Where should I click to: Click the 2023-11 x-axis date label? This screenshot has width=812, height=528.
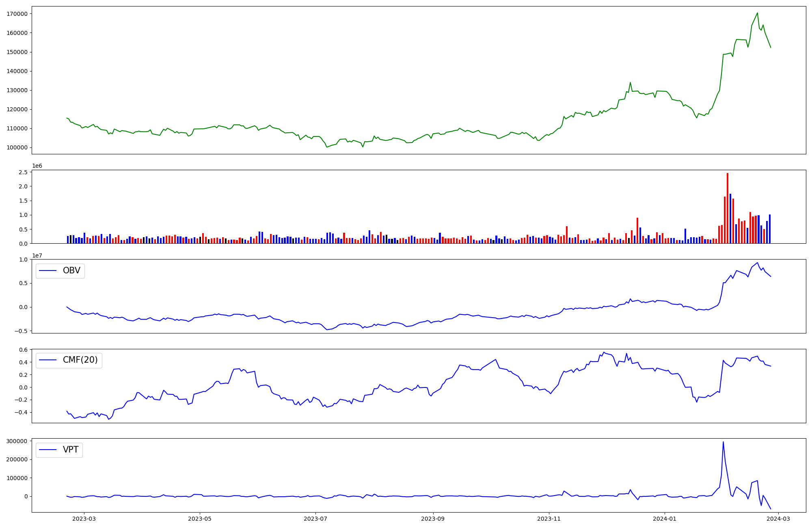pyautogui.click(x=549, y=519)
